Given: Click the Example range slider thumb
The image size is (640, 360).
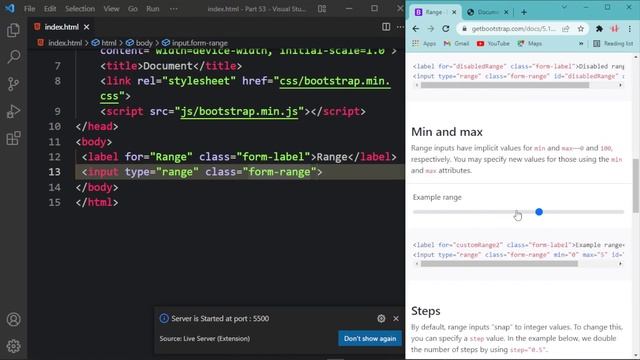Looking at the screenshot, I should click(539, 211).
